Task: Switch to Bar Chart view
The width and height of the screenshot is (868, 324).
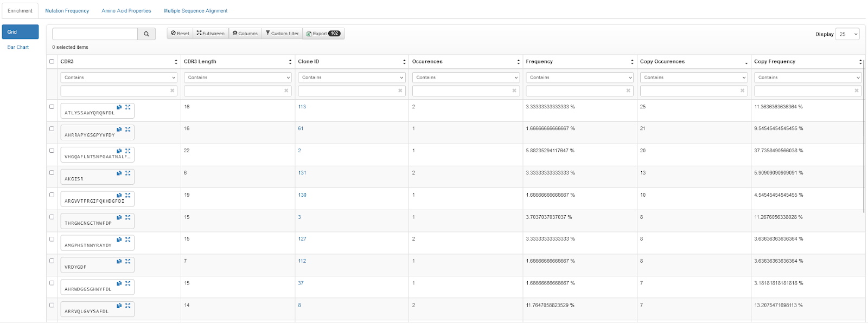Action: click(x=18, y=47)
